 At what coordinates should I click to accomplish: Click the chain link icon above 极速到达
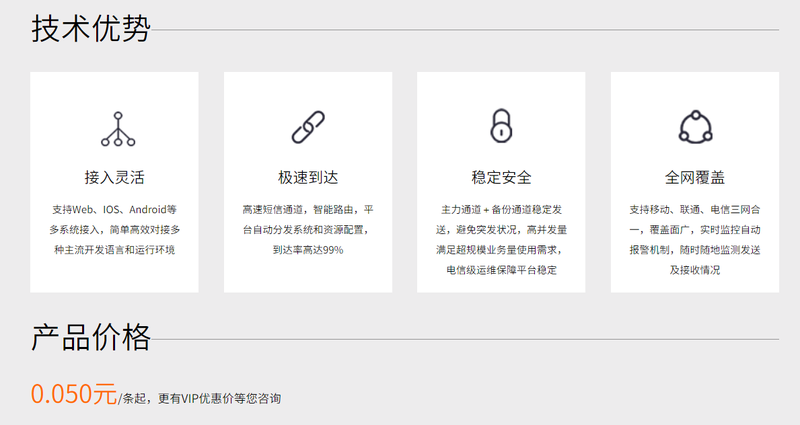point(308,127)
